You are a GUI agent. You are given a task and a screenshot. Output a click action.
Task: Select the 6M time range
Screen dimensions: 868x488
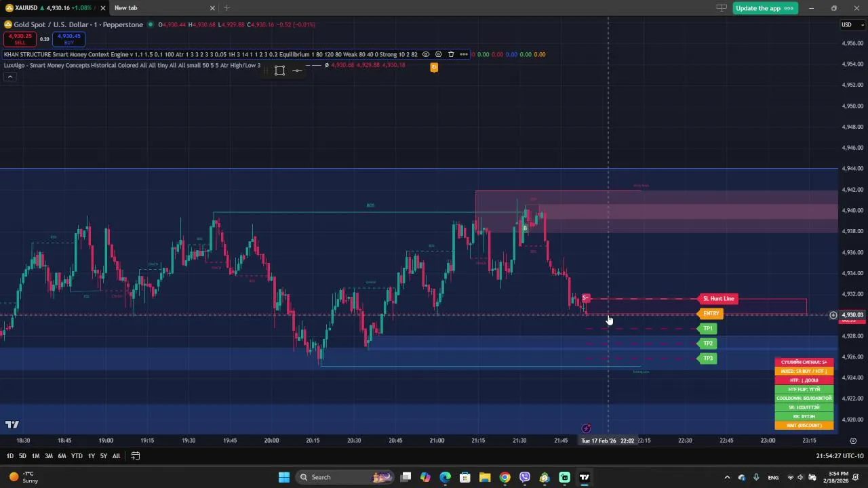coord(62,456)
